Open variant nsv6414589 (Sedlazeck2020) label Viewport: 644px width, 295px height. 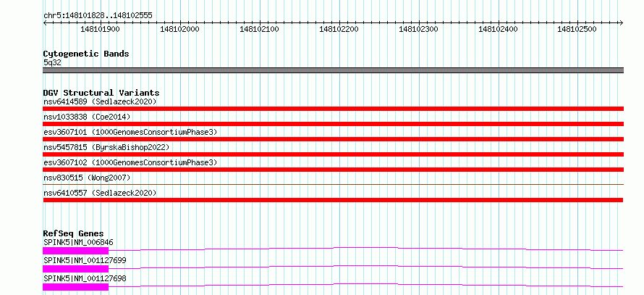coord(100,101)
